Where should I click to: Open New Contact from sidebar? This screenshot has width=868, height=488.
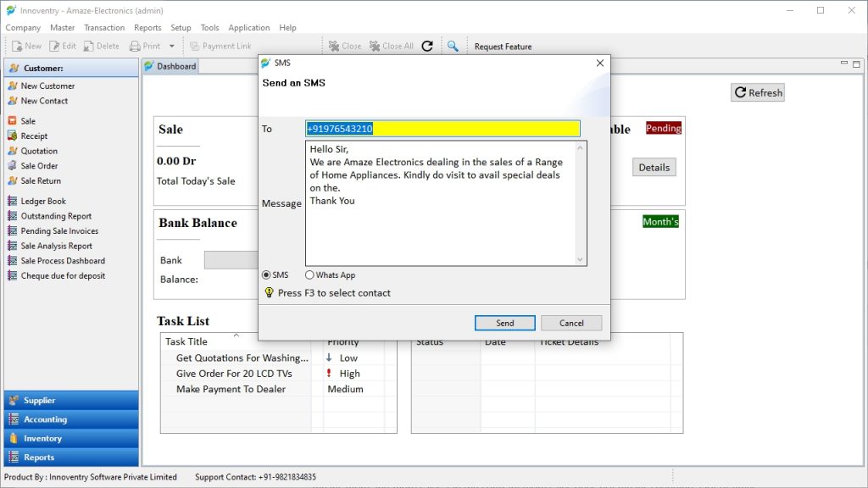click(x=44, y=101)
